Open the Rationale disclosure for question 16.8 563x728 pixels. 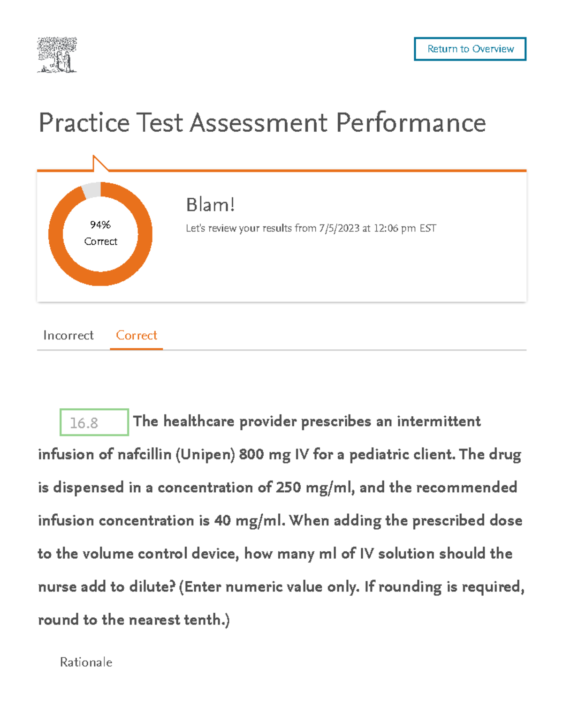tap(86, 662)
